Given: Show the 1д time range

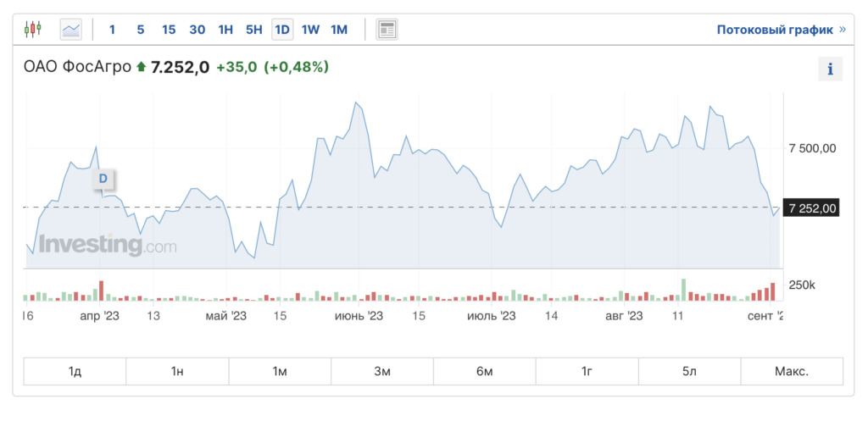Looking at the screenshot, I should point(75,371).
